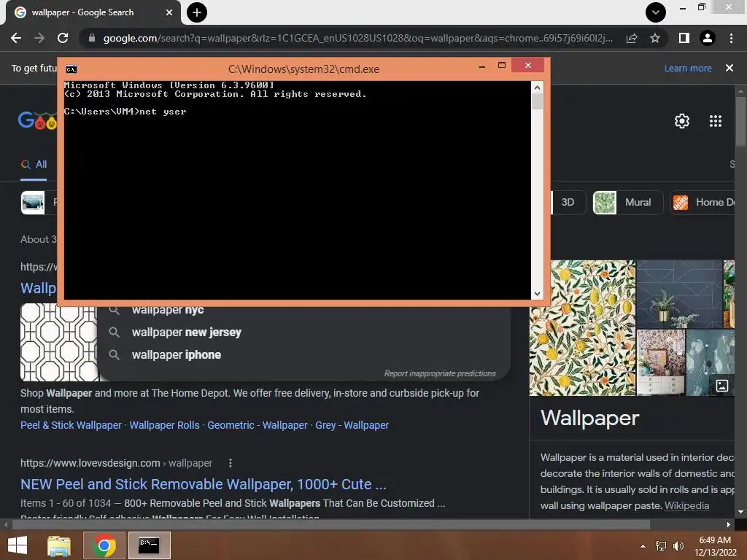Switch to Command Prompt on the taskbar

click(149, 545)
